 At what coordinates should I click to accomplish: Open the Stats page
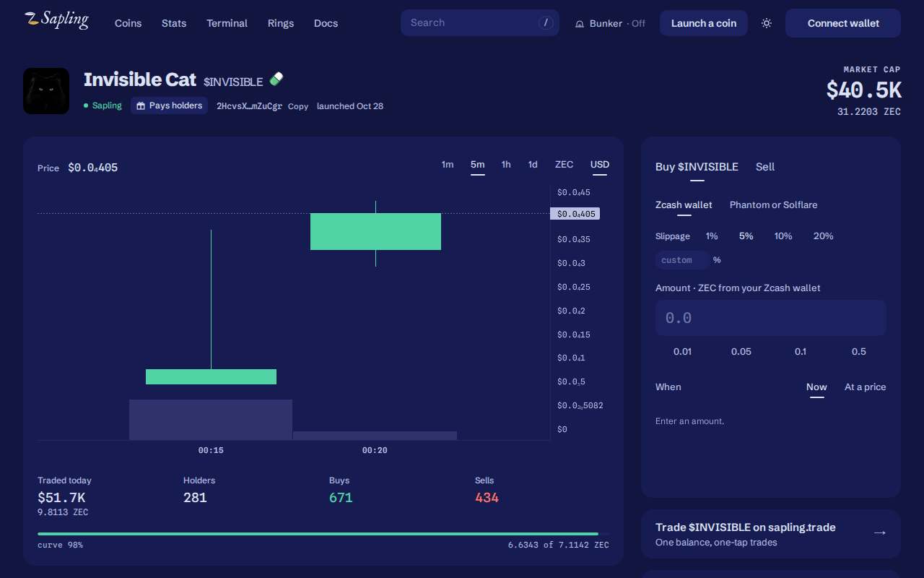(x=174, y=23)
